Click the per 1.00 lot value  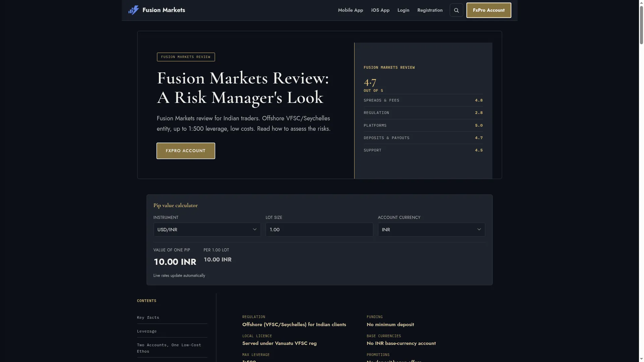[x=218, y=259]
